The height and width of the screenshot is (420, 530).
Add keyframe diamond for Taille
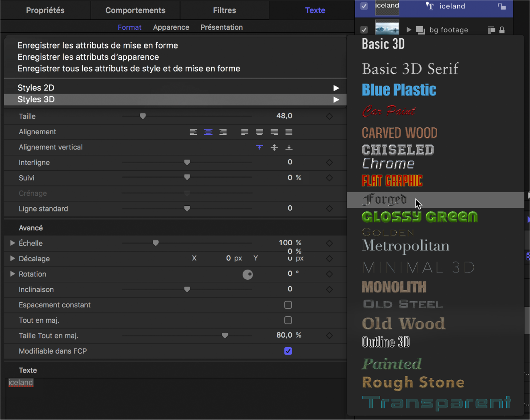point(329,116)
